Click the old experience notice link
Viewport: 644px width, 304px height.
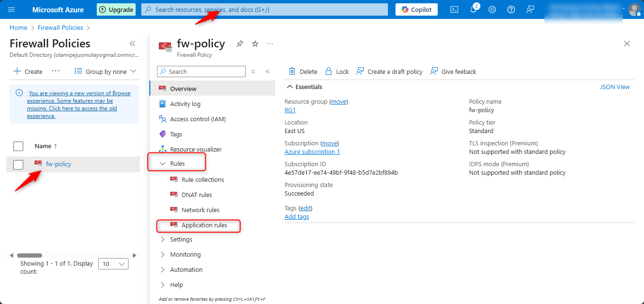tap(79, 105)
